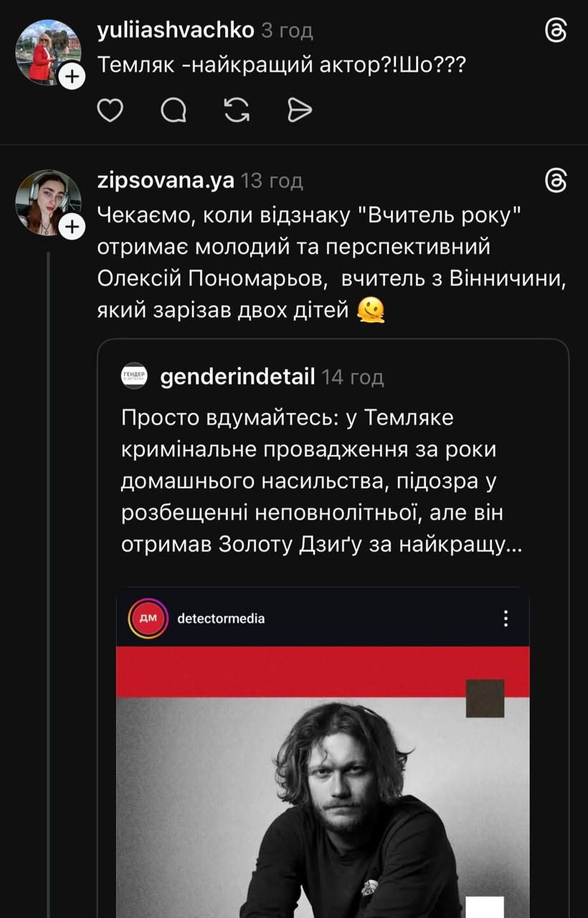Open zipsovana.ya's profile picture

(47, 202)
